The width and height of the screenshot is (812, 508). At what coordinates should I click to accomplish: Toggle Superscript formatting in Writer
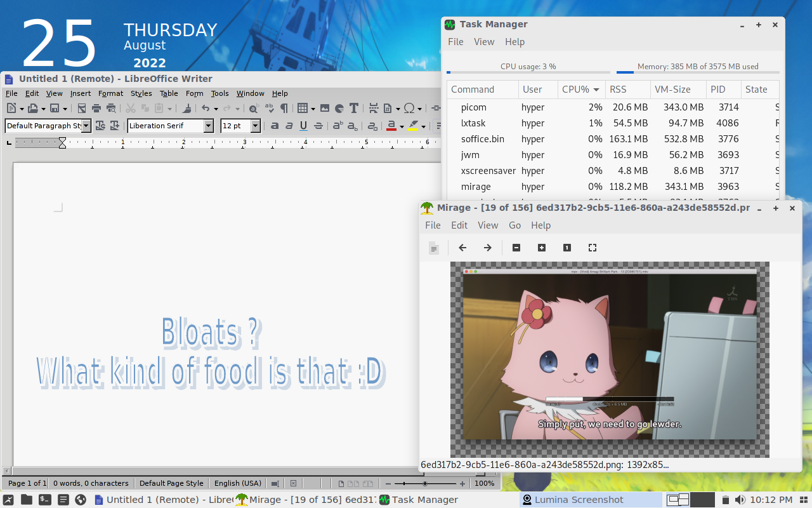click(338, 126)
